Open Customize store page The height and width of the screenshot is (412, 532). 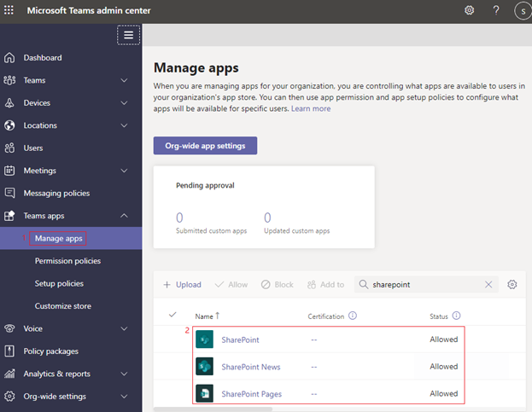pos(63,306)
